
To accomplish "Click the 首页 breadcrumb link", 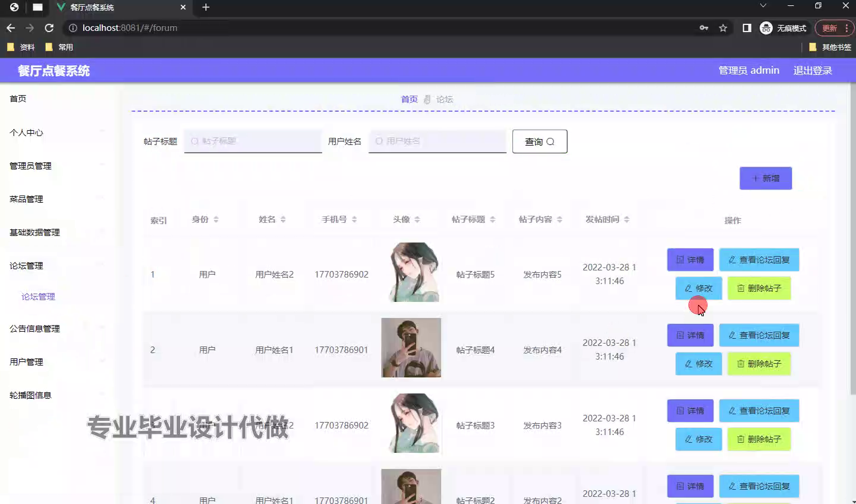I will (409, 99).
